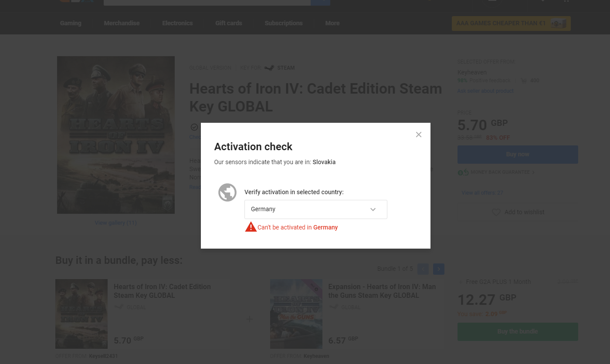Click the Keyheaven seller name

click(472, 72)
